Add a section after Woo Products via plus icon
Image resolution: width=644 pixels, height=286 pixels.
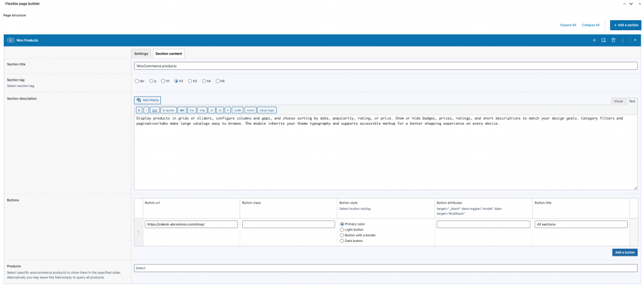[594, 40]
